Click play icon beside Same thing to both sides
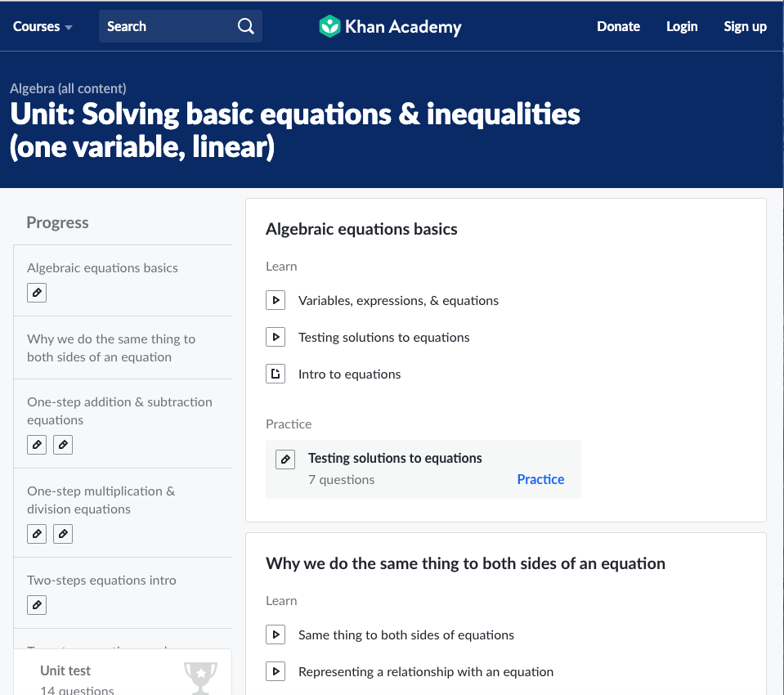The height and width of the screenshot is (695, 784). (276, 634)
